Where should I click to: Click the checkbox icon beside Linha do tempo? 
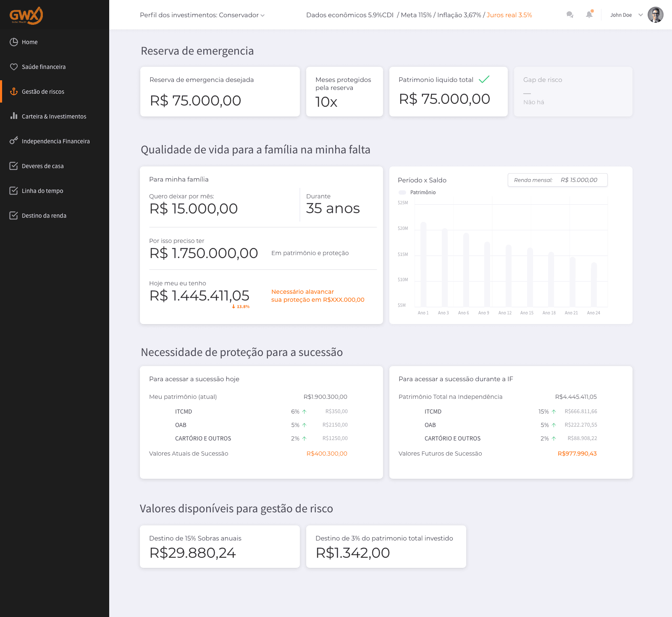coord(14,190)
